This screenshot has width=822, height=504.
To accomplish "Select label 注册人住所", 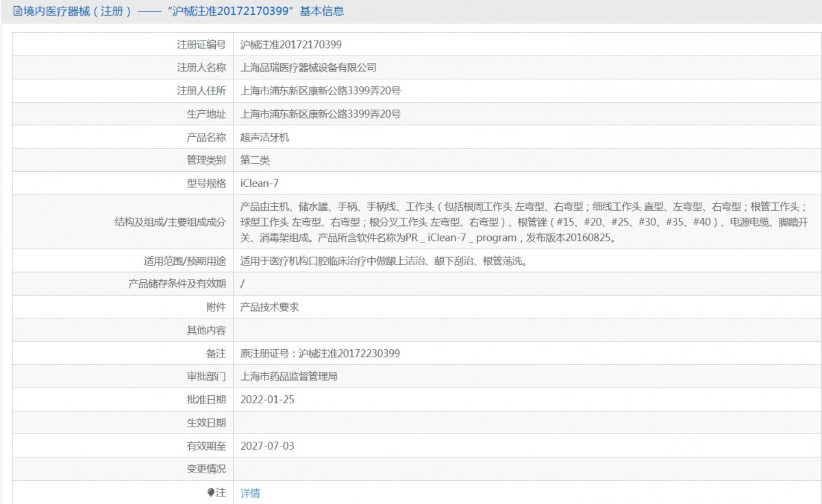I will [x=201, y=91].
